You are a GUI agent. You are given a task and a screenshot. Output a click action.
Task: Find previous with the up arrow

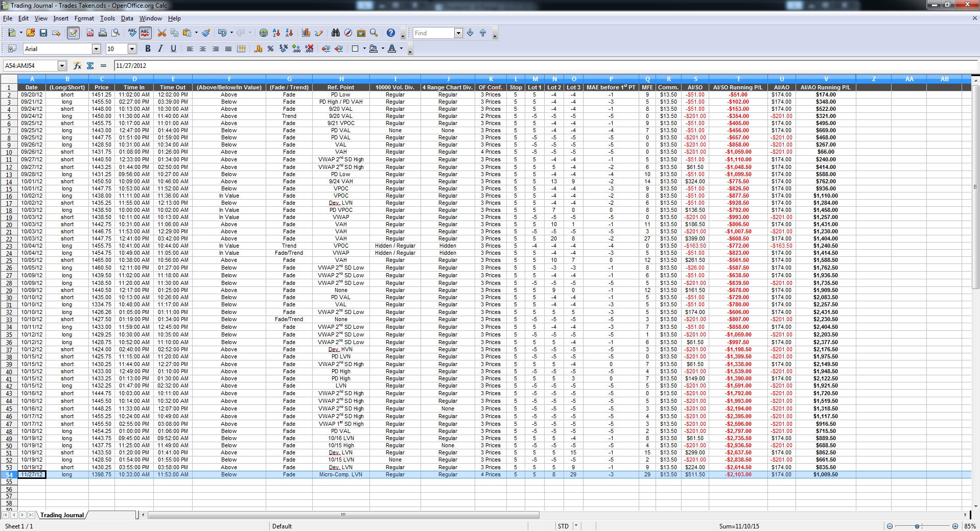pos(483,33)
